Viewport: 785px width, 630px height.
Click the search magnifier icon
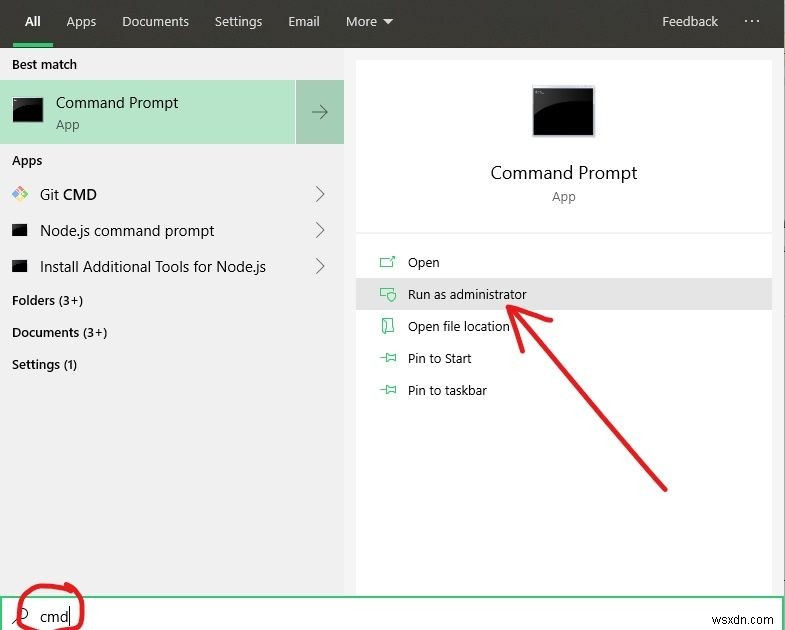pyautogui.click(x=21, y=616)
